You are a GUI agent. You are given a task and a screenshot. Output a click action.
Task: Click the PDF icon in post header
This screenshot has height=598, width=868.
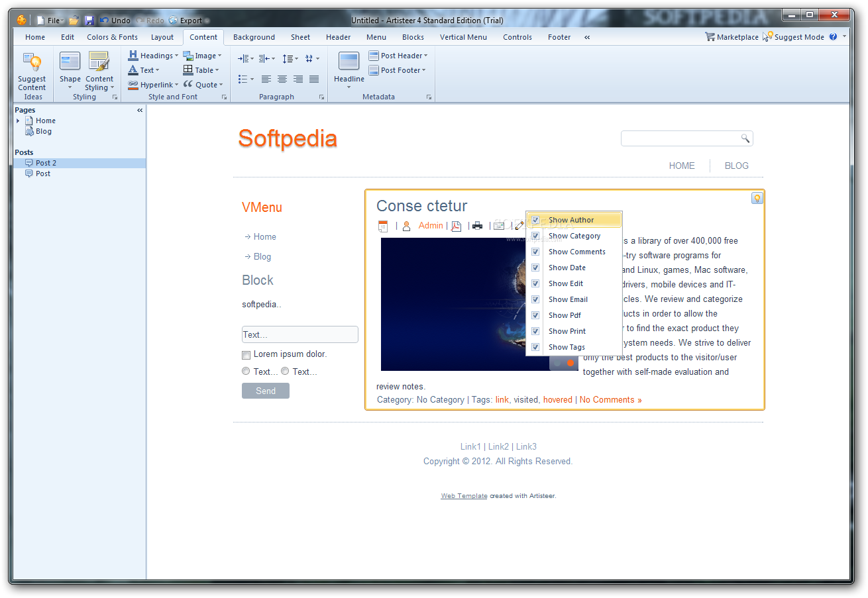point(456,226)
